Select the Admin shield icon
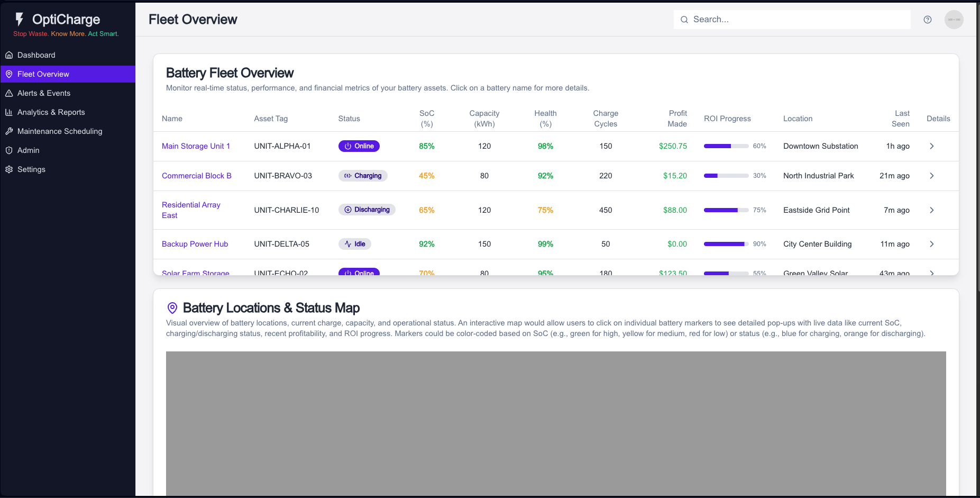980x498 pixels. 9,150
